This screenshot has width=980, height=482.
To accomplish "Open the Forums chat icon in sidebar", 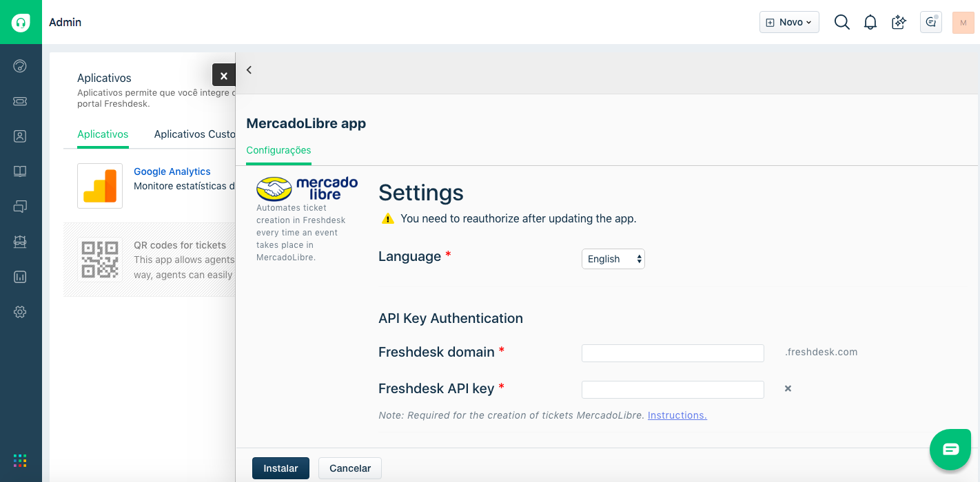I will point(20,206).
